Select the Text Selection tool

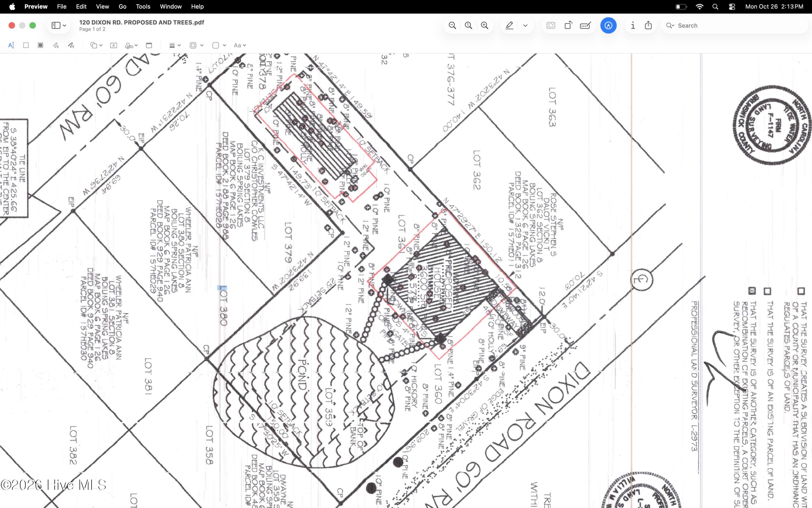pyautogui.click(x=11, y=45)
